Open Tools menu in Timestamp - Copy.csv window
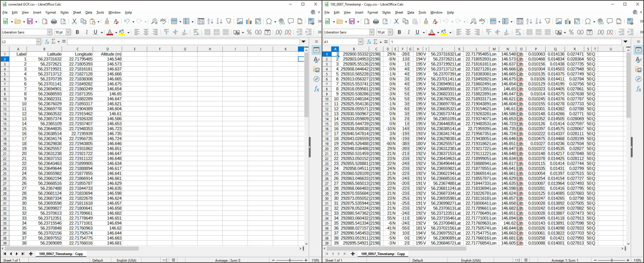 pyautogui.click(x=422, y=12)
